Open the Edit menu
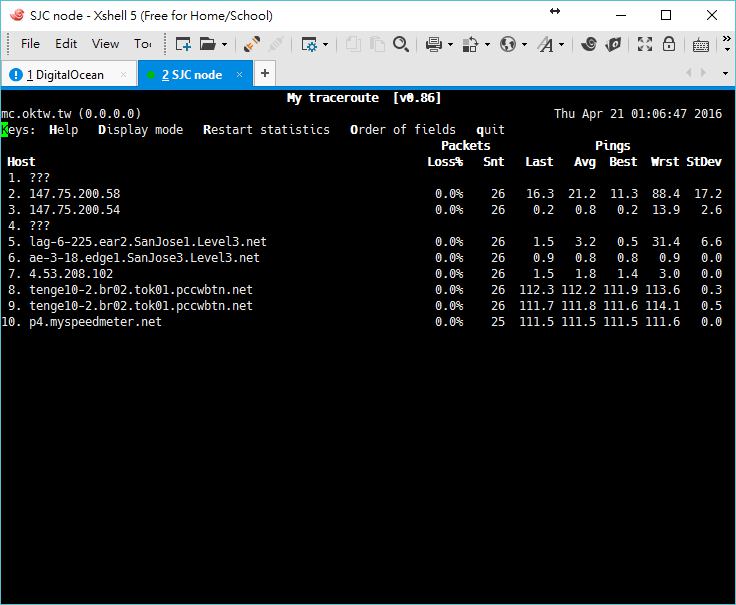This screenshot has width=736, height=605. 66,44
